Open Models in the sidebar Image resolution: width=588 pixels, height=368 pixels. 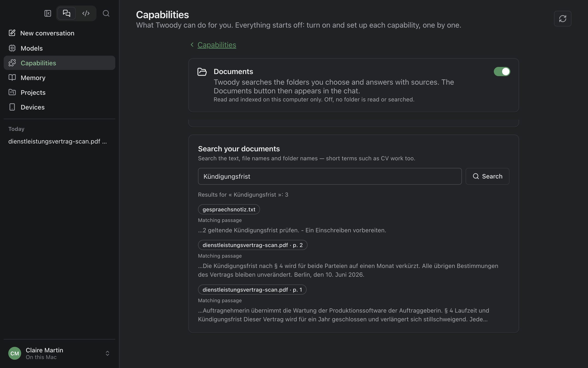(x=59, y=48)
